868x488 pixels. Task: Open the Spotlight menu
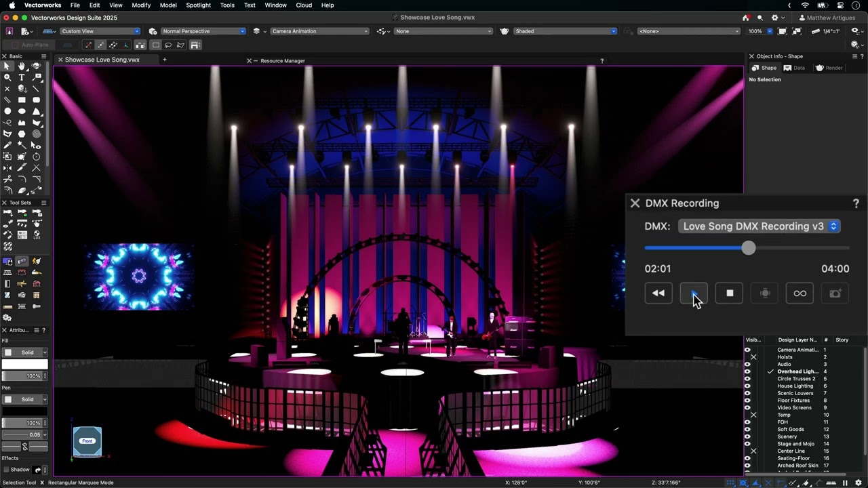click(199, 5)
